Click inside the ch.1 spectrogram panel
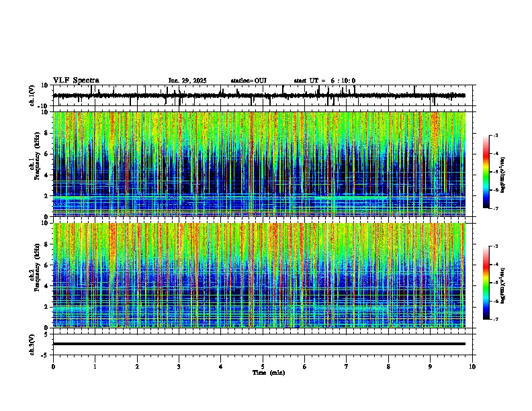Screen dimensions: 532x411 point(259,164)
